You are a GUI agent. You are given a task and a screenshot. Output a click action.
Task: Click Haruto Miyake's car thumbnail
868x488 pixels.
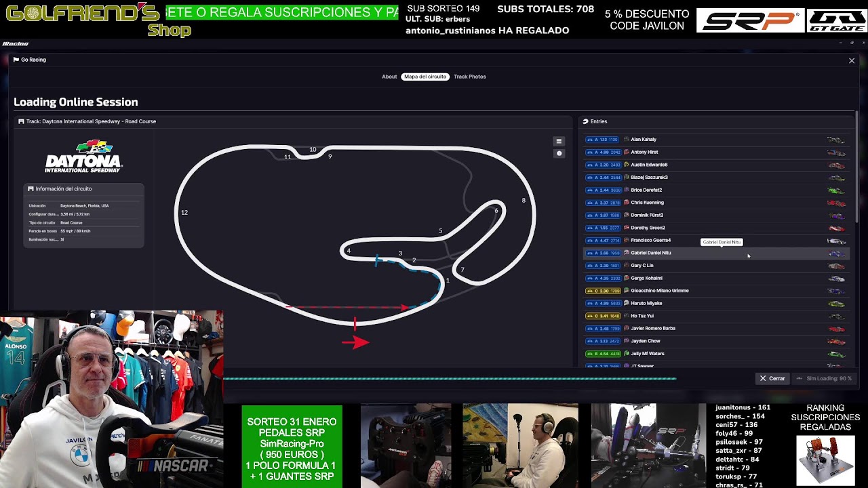click(836, 304)
